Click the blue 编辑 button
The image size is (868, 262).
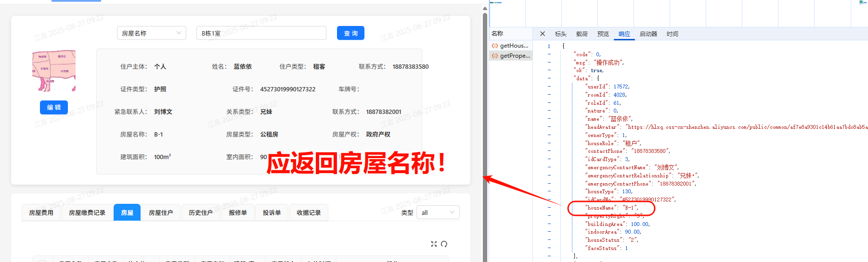(x=54, y=107)
